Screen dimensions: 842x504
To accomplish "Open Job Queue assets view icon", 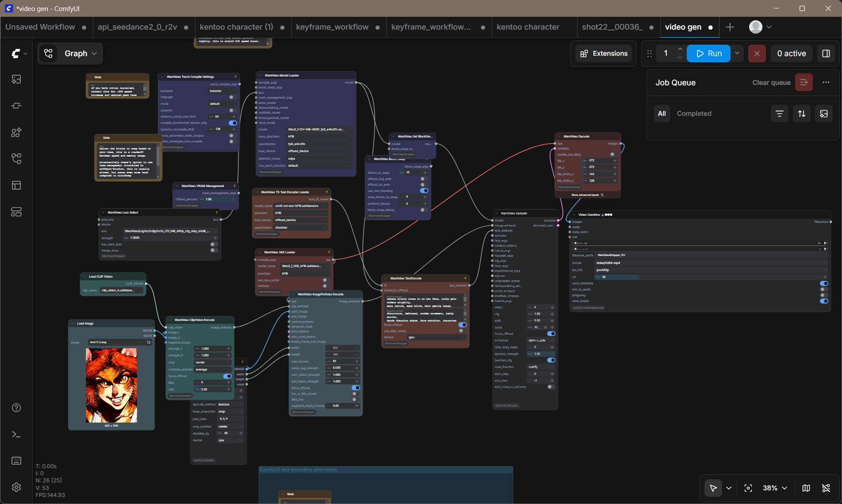I will pos(824,114).
